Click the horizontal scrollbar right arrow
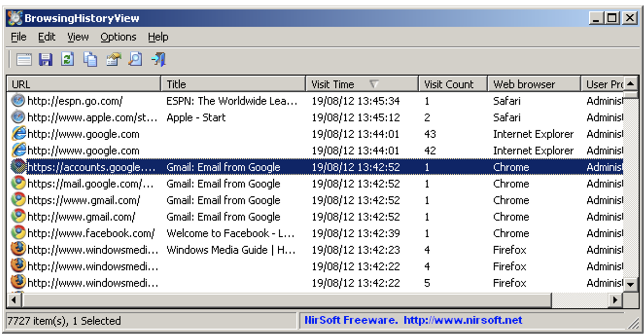This screenshot has width=644, height=334. click(616, 300)
